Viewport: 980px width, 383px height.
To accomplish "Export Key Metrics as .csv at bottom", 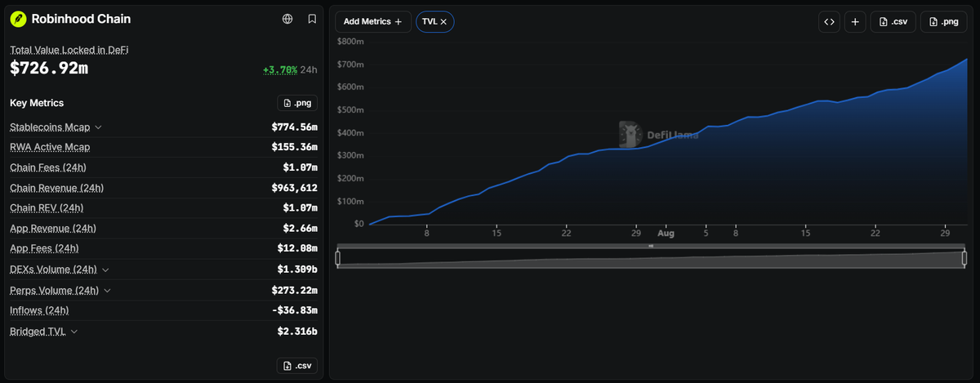I will point(297,366).
